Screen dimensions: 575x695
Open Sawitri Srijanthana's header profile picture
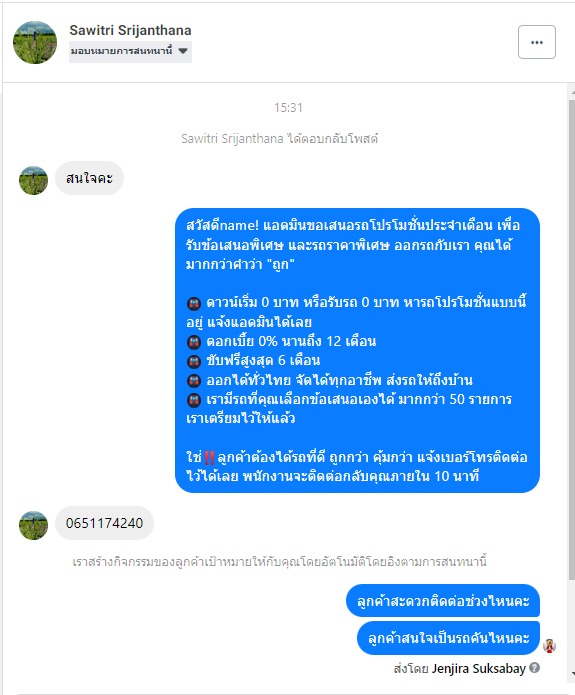tap(35, 43)
